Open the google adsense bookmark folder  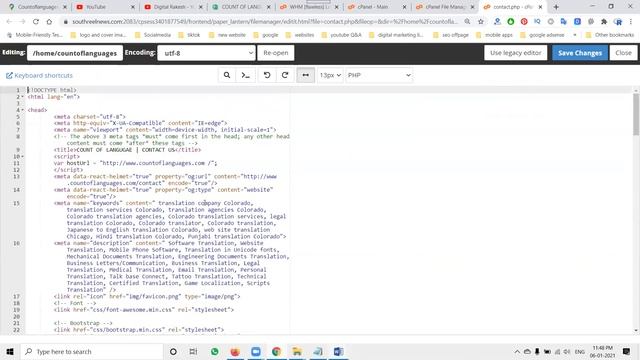click(542, 35)
